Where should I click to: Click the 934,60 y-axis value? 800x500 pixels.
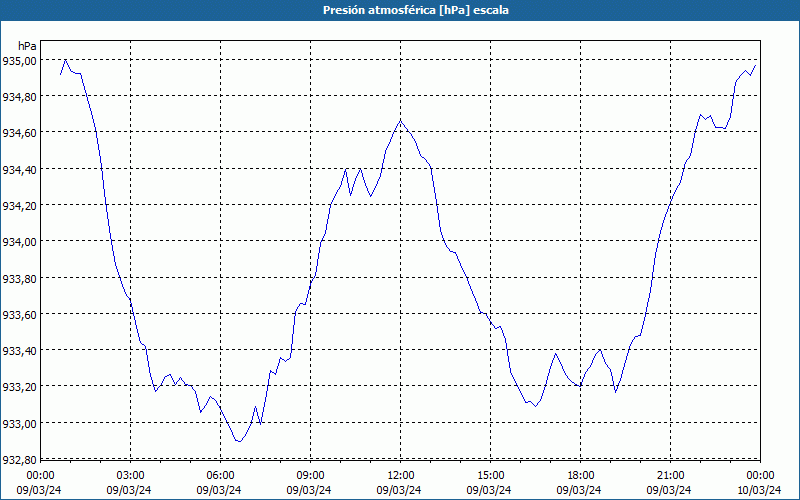(19, 133)
